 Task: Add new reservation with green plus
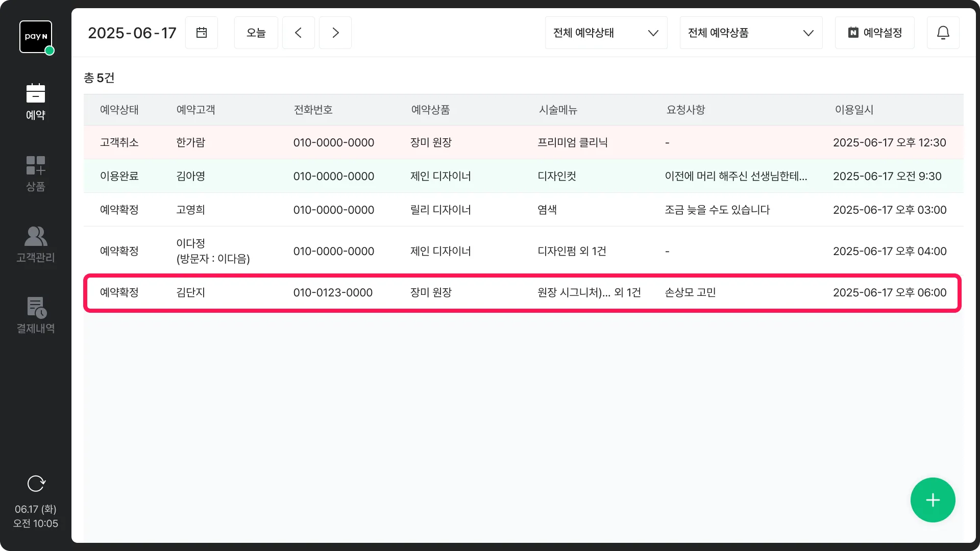933,500
